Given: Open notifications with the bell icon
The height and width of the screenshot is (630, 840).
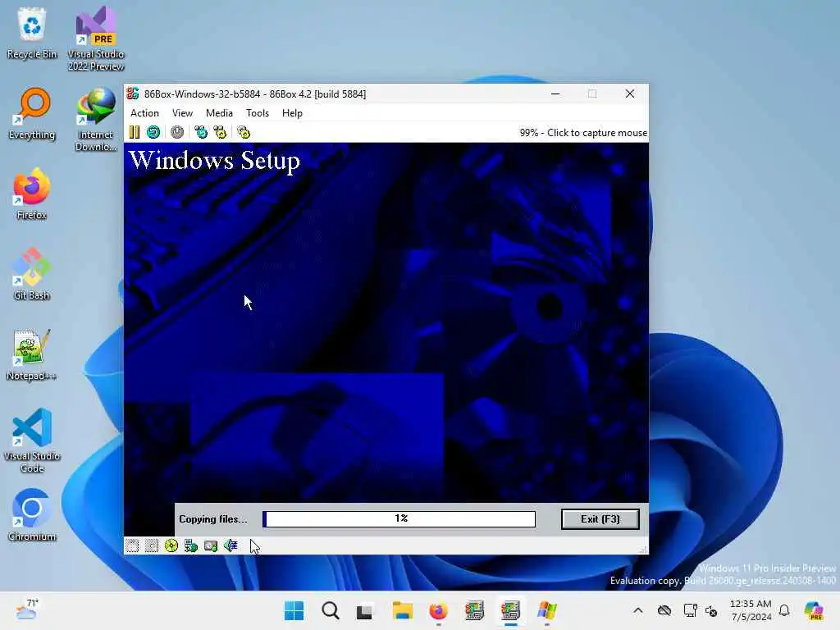Looking at the screenshot, I should (x=784, y=610).
